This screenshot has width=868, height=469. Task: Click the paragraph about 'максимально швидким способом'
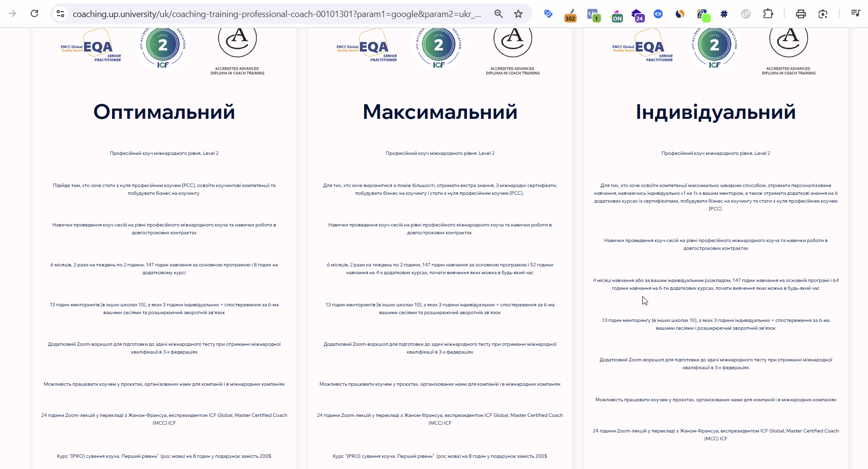[x=716, y=197]
